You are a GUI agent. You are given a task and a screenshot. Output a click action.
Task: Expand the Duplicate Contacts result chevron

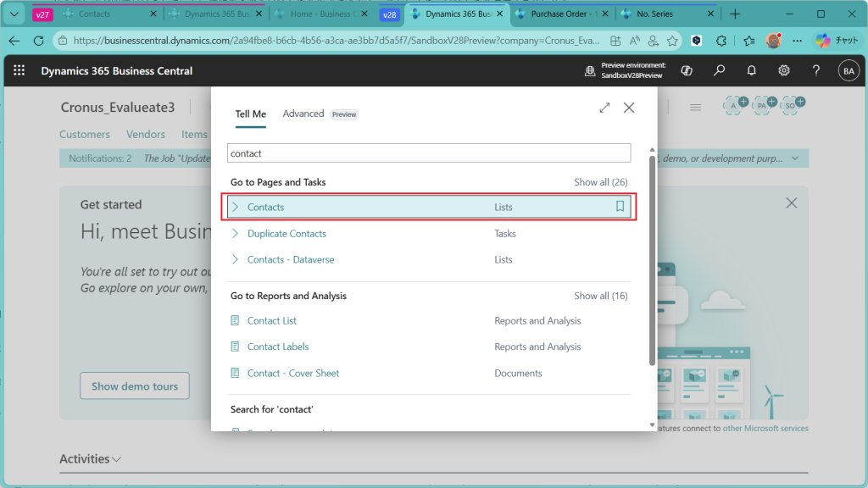[x=236, y=233]
